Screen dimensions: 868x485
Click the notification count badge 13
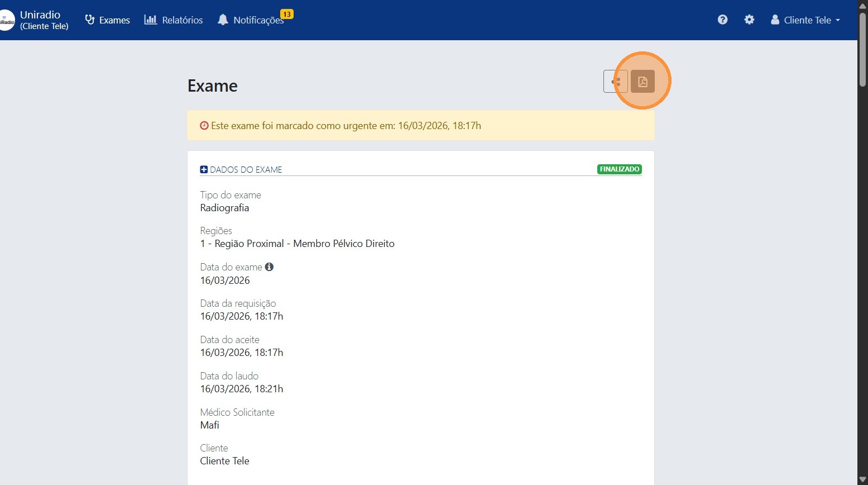point(287,14)
